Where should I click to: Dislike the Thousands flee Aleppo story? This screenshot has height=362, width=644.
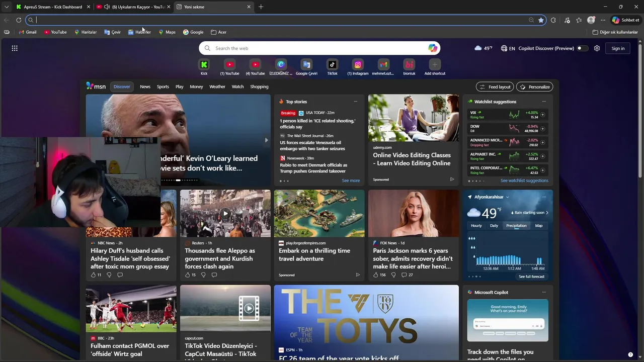(x=203, y=275)
